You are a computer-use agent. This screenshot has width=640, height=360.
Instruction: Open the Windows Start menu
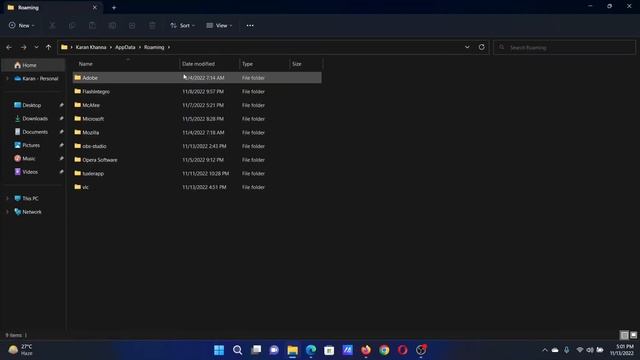[219, 350]
